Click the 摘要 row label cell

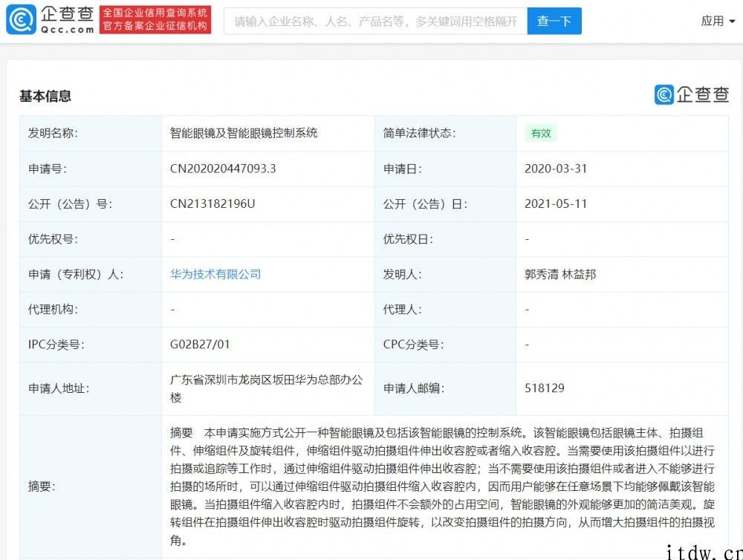click(90, 486)
